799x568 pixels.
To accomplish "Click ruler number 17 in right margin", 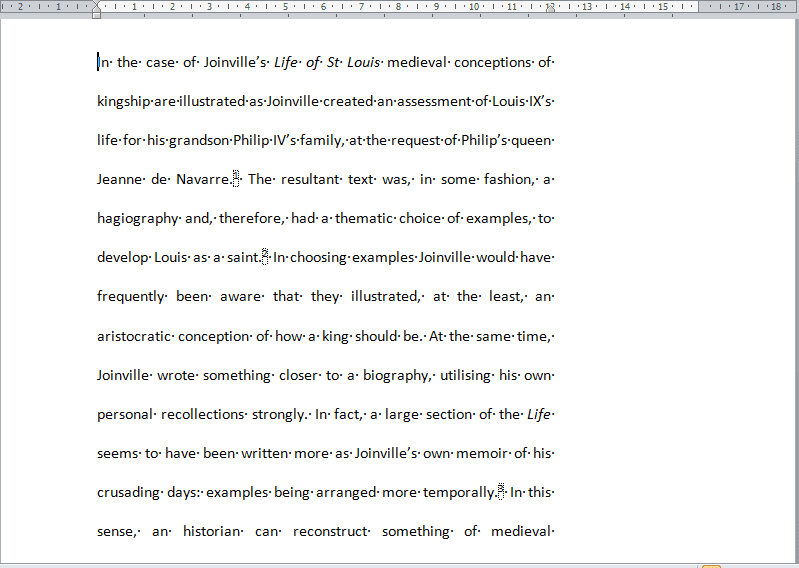I will click(738, 7).
